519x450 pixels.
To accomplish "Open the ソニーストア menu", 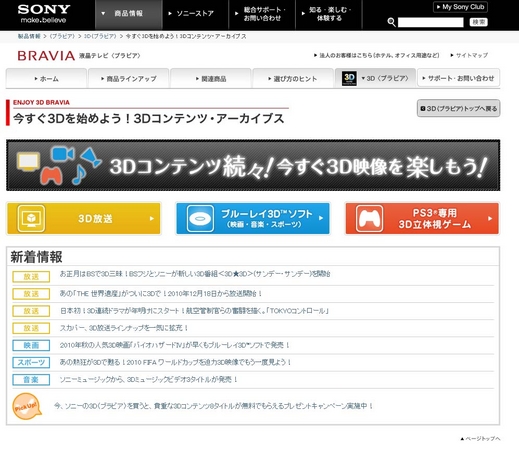I will click(195, 14).
